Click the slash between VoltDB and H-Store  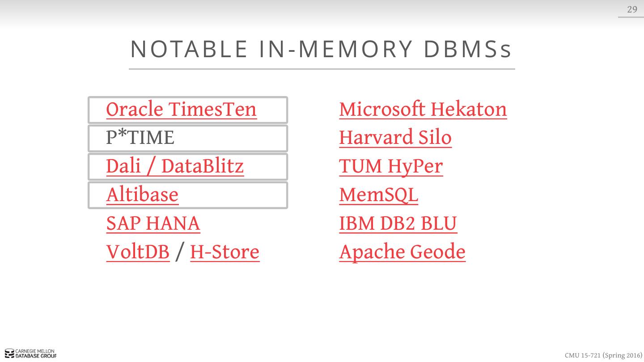coord(180,252)
